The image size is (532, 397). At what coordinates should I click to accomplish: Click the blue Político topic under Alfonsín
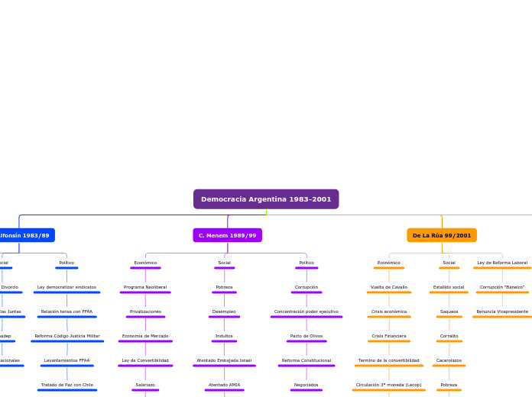[x=66, y=263]
